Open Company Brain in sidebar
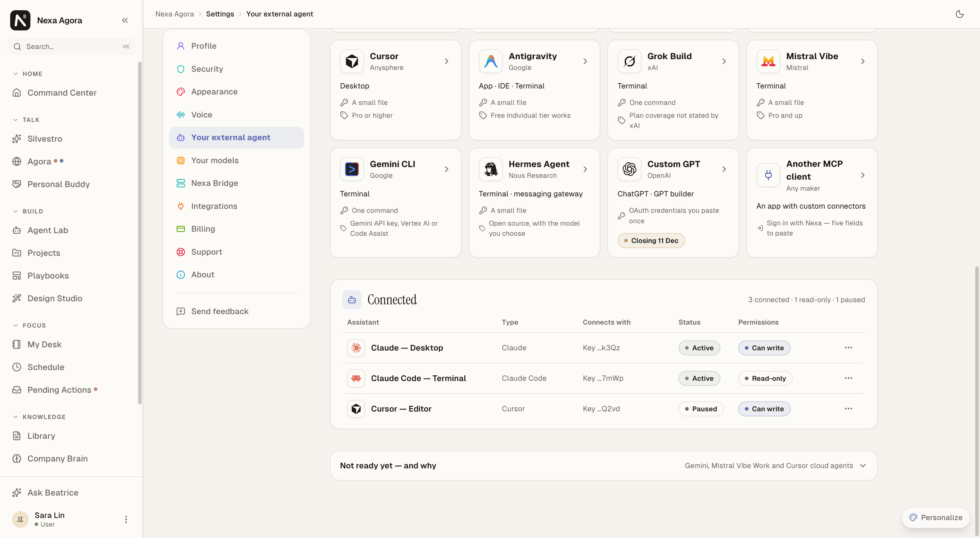Viewport: 980px width, 538px height. tap(71, 458)
